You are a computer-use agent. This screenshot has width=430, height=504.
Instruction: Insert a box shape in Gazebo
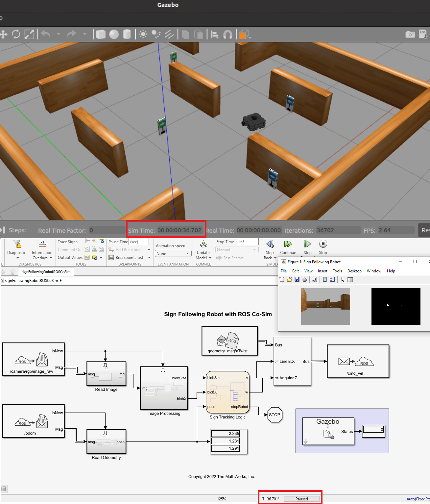coord(101,34)
